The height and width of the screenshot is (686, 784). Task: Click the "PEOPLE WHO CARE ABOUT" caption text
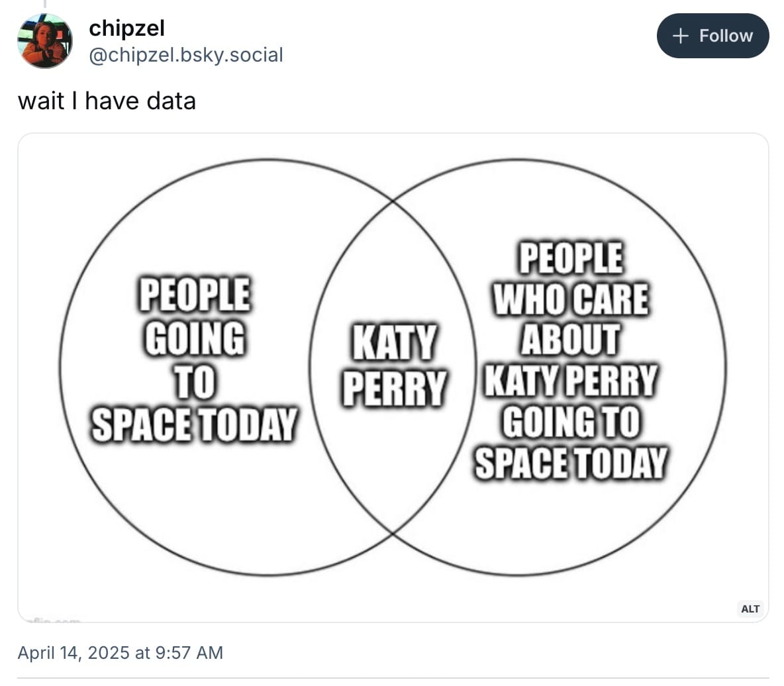pos(571,298)
